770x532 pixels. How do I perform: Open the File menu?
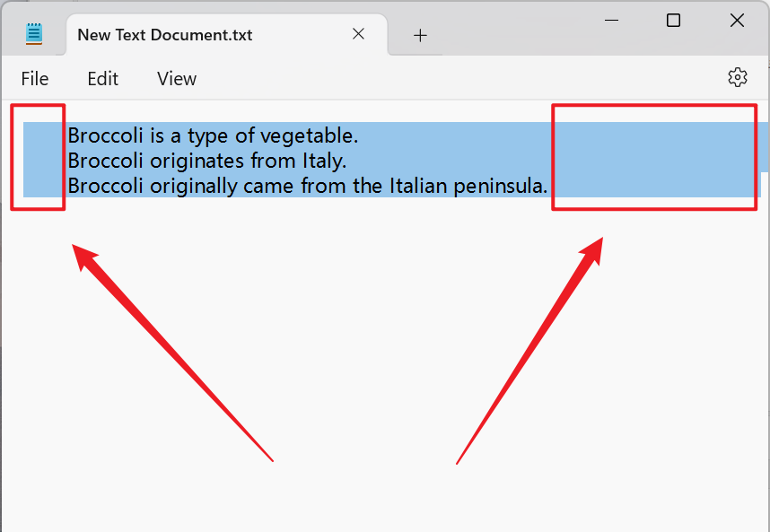click(35, 79)
